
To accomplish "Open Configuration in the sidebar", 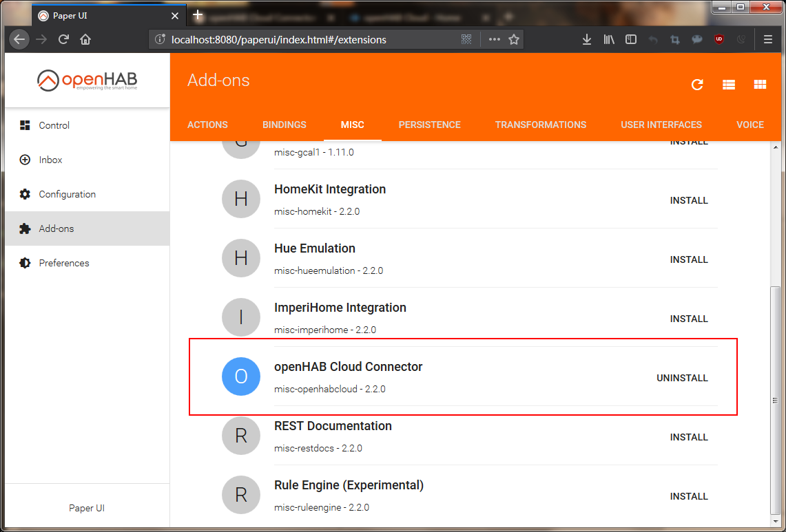I will [87, 194].
